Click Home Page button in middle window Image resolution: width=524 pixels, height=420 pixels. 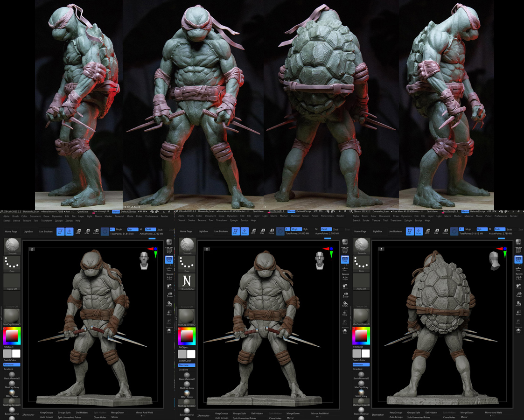(186, 231)
